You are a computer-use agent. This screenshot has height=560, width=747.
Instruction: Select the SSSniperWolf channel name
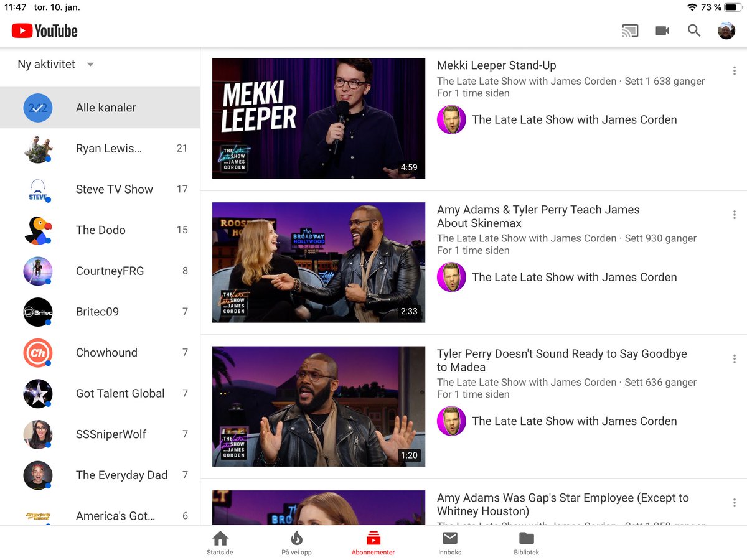pos(111,434)
